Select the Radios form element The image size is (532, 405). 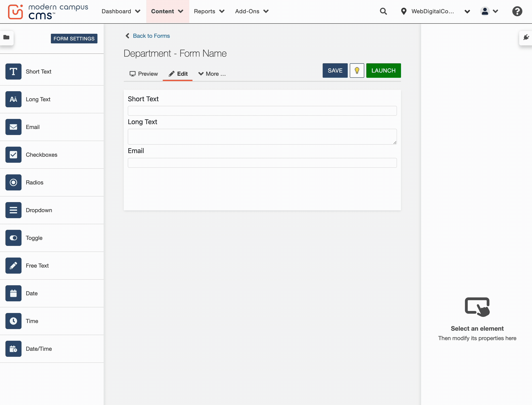(x=13, y=182)
